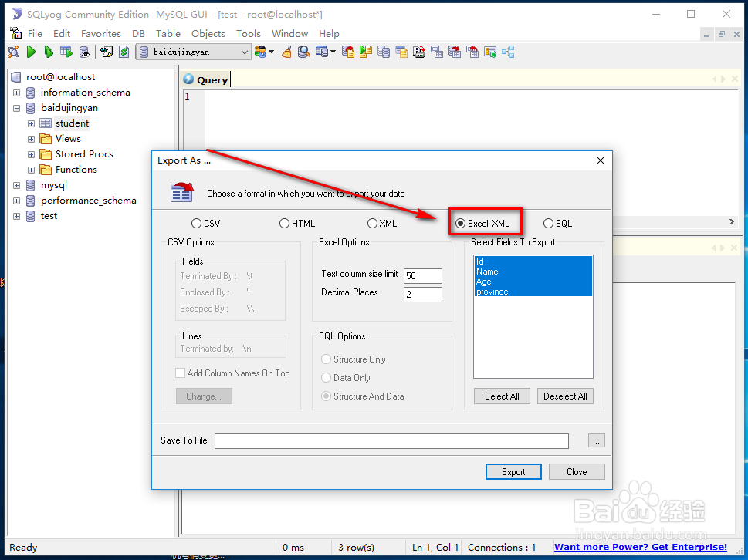748x560 pixels.
Task: Click the Execute All Queries icon
Action: point(49,52)
